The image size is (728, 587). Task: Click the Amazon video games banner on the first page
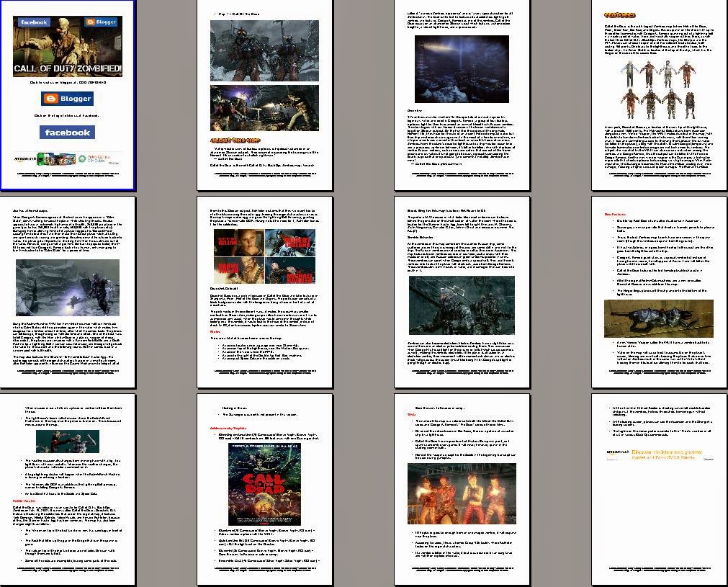pyautogui.click(x=67, y=159)
